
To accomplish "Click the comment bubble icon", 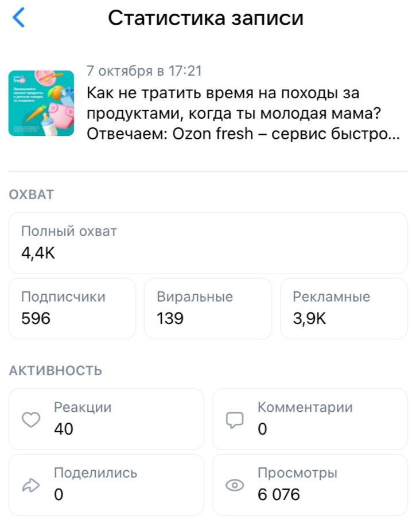I will click(235, 420).
